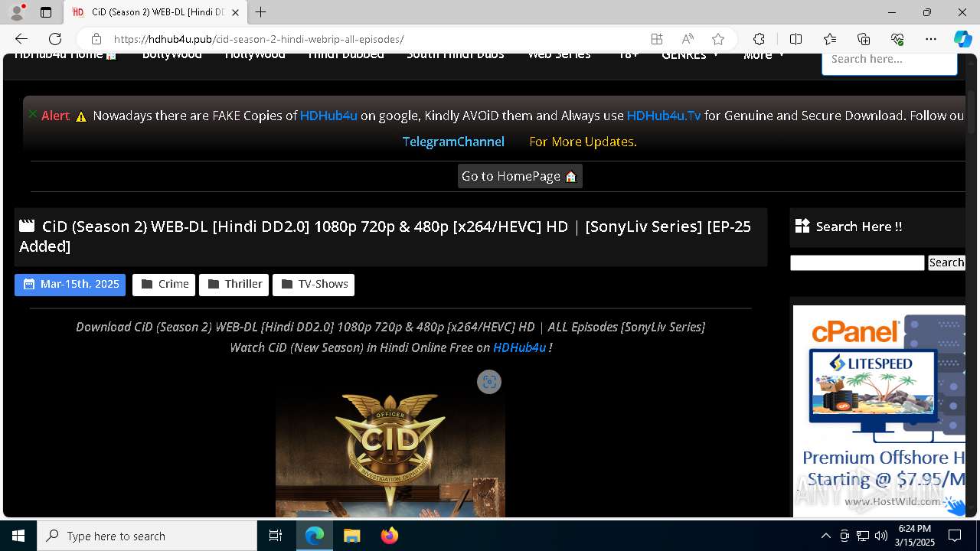Open the Hindi Dubbed category
This screenshot has height=551, width=980.
pos(345,56)
